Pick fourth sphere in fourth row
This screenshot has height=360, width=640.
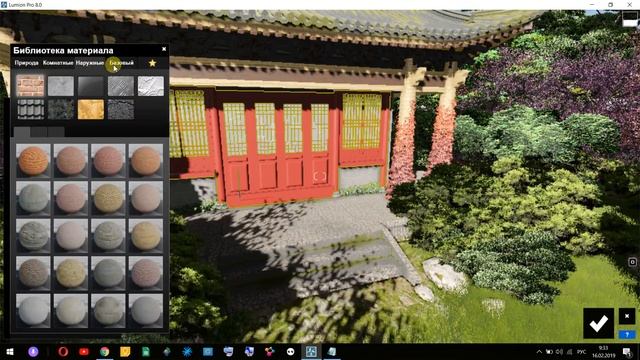click(x=146, y=273)
